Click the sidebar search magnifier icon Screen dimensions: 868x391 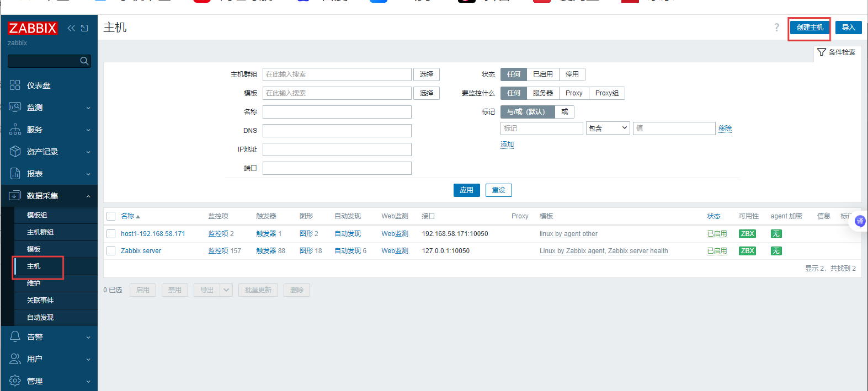pos(84,61)
